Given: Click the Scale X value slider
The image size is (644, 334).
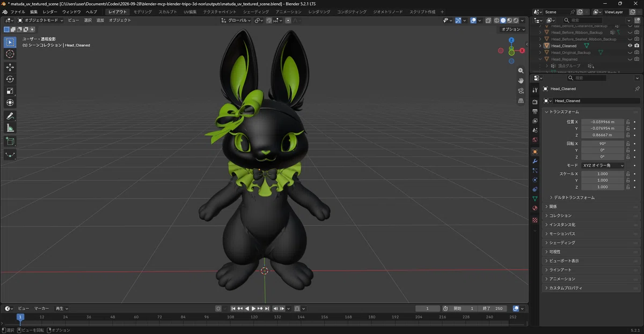Looking at the screenshot, I should pyautogui.click(x=603, y=174).
